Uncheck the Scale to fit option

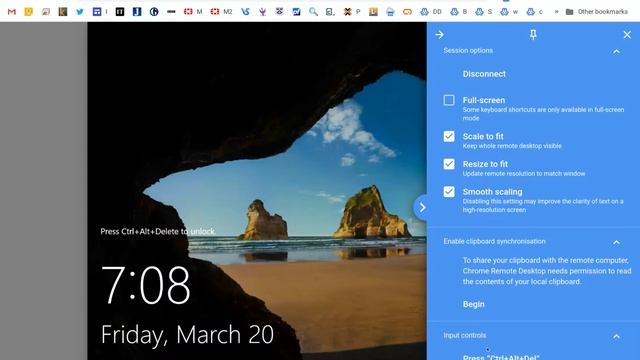click(449, 136)
